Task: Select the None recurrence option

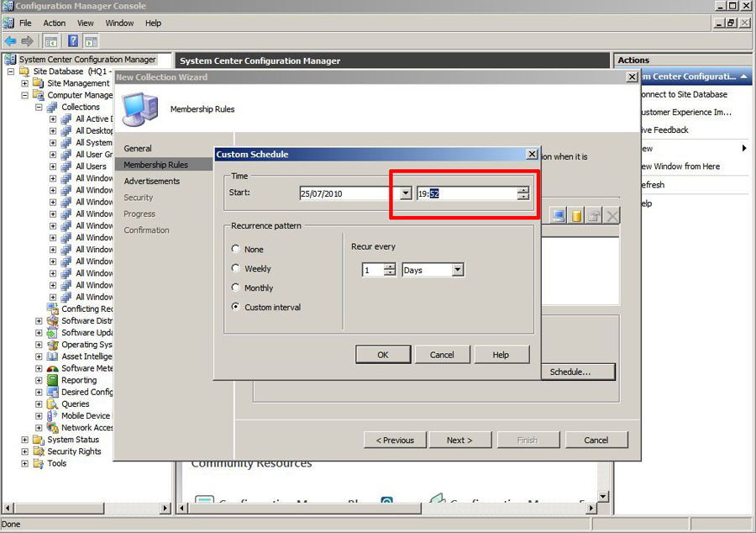Action: (x=236, y=249)
